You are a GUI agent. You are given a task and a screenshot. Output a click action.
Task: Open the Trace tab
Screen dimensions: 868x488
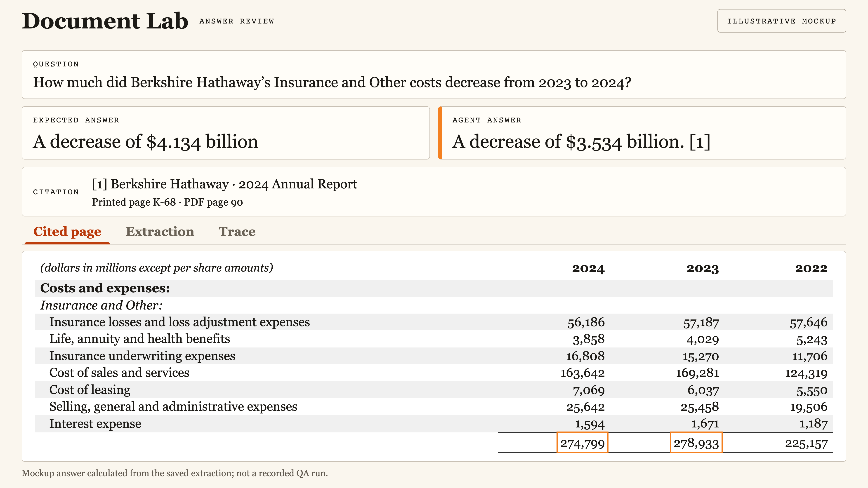coord(237,232)
